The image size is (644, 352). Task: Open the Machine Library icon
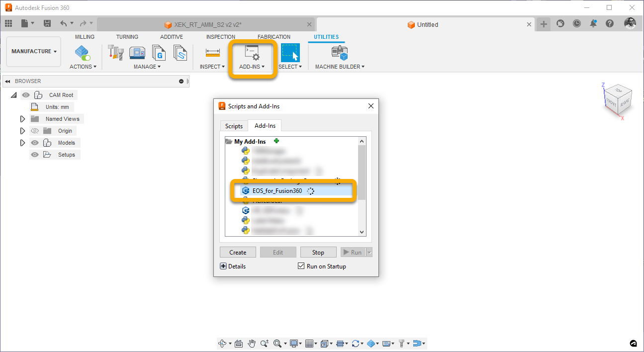(x=137, y=52)
